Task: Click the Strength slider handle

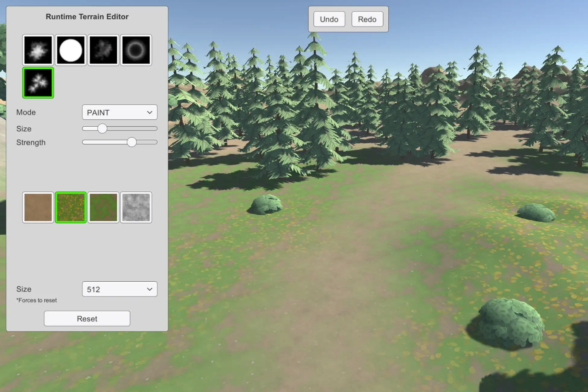Action: (131, 142)
